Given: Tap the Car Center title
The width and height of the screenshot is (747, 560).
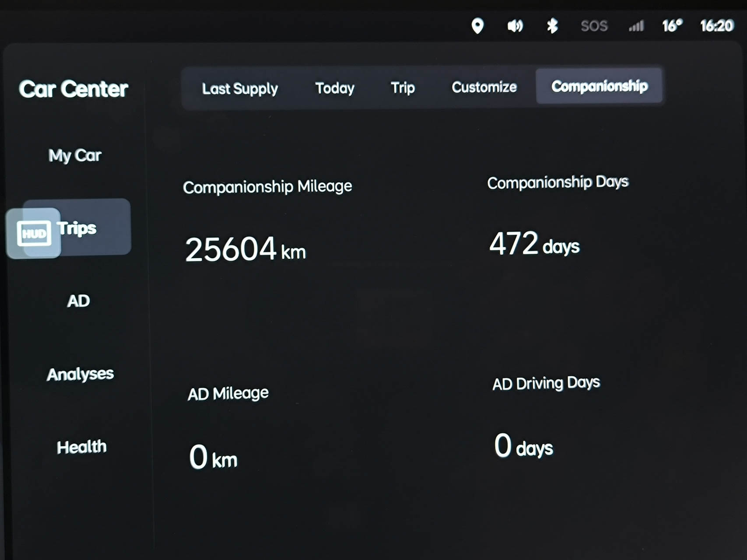Looking at the screenshot, I should 74,89.
